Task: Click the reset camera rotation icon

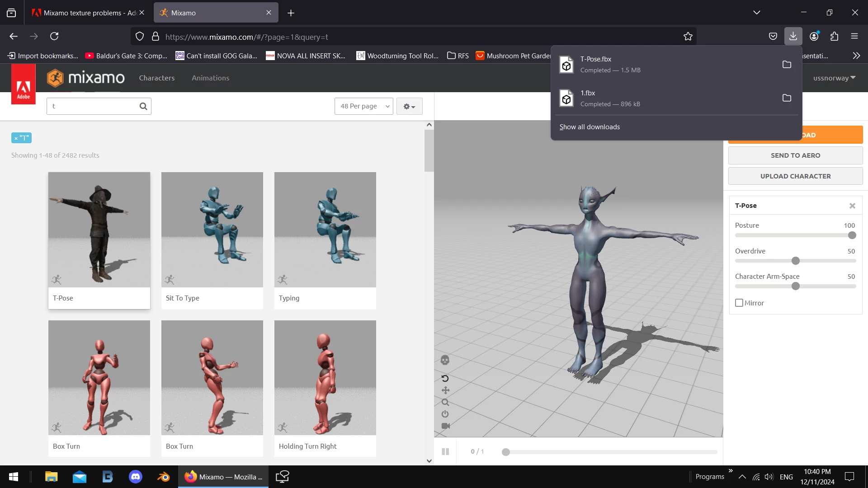Action: pyautogui.click(x=445, y=378)
